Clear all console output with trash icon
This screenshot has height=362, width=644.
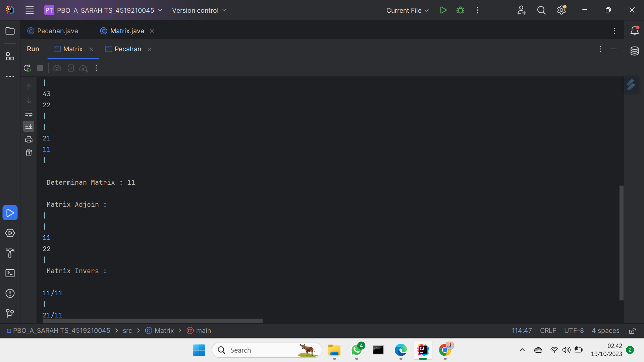(x=29, y=153)
